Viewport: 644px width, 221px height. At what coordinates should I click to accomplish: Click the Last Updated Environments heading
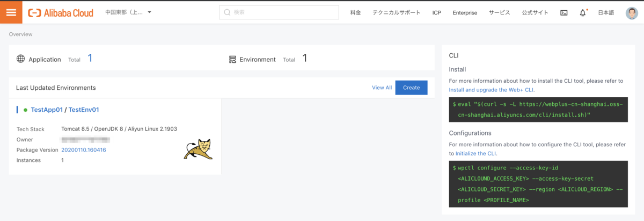click(56, 88)
